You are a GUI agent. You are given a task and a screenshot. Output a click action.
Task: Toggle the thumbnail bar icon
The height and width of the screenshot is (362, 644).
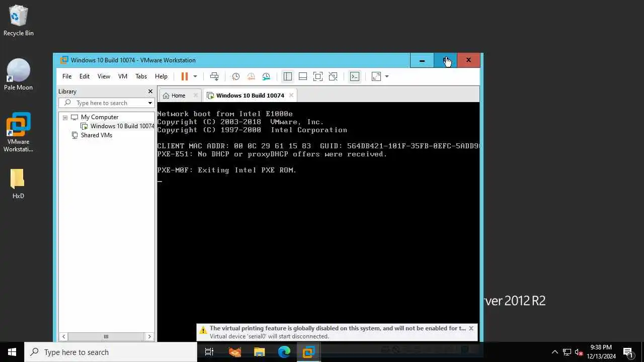tap(303, 76)
